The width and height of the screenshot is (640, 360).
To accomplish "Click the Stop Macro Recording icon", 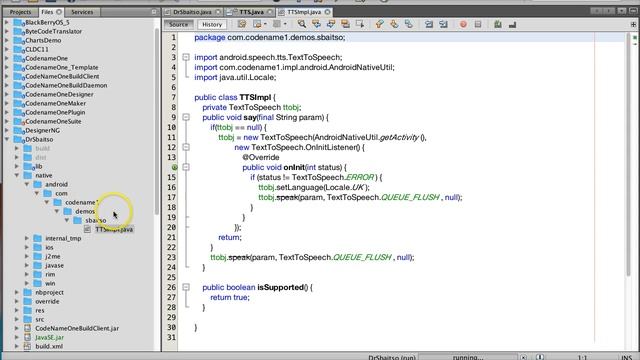I will point(478,24).
